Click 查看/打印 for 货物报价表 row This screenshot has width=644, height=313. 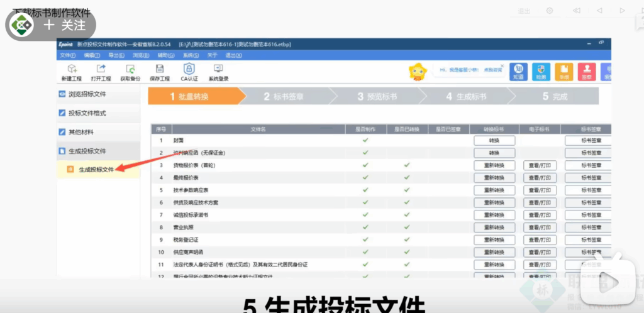pos(539,165)
